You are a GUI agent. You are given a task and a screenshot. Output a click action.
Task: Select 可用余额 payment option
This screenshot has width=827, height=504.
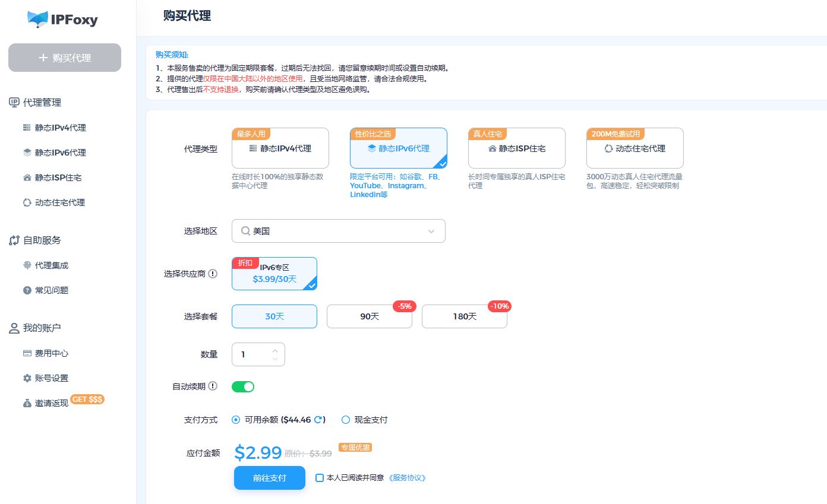coord(236,420)
